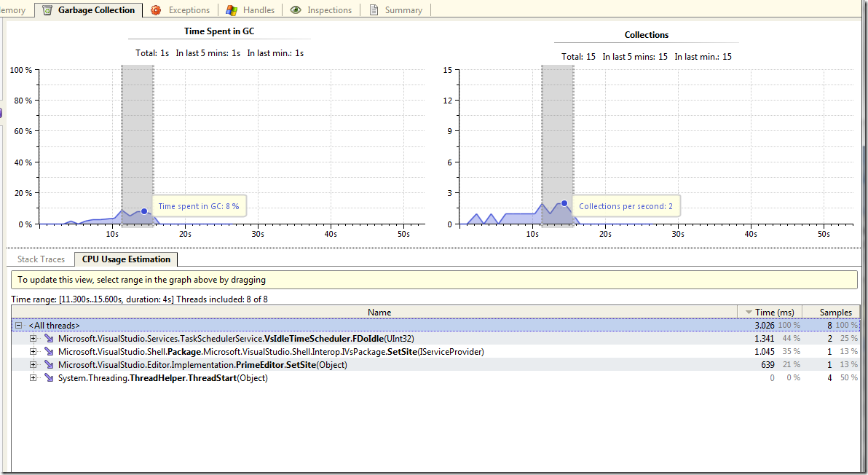Screen dimensions: 868x475
Task: Click the 'Collections' chart title
Action: (x=647, y=34)
